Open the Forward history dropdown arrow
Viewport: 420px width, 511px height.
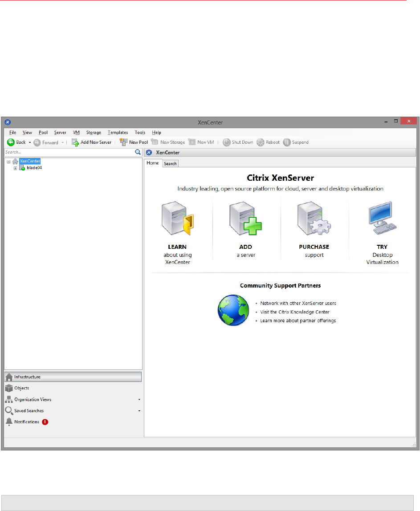(63, 142)
